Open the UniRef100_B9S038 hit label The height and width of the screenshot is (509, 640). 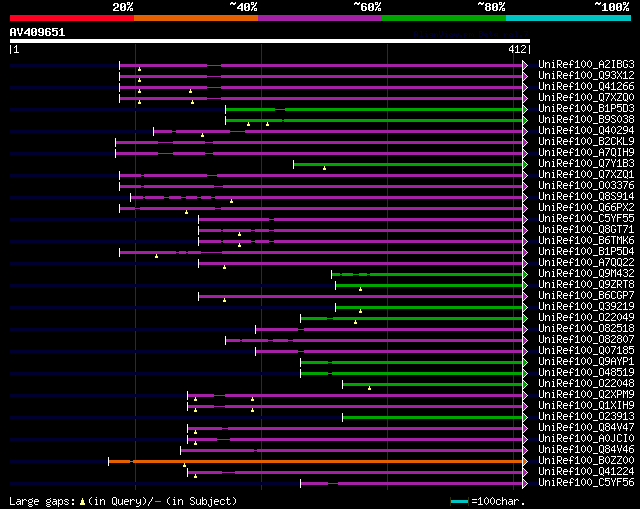(x=586, y=120)
